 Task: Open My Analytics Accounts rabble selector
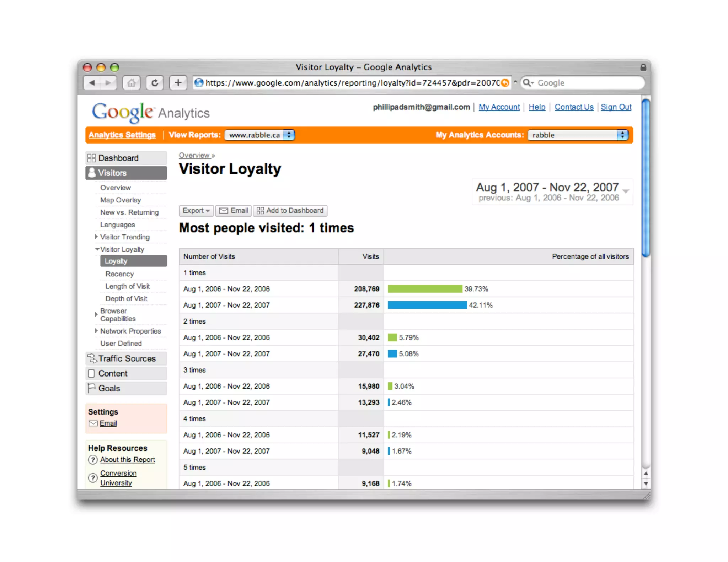point(578,135)
